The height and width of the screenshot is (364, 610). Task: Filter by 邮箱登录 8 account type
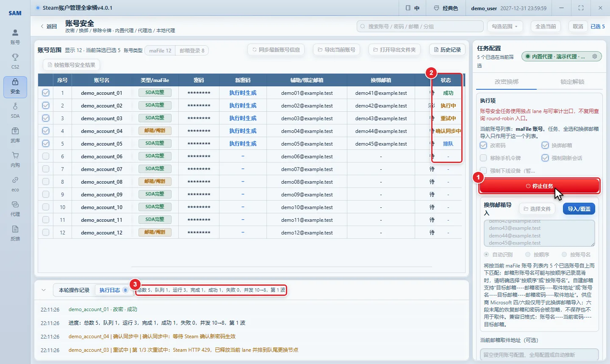click(x=192, y=50)
